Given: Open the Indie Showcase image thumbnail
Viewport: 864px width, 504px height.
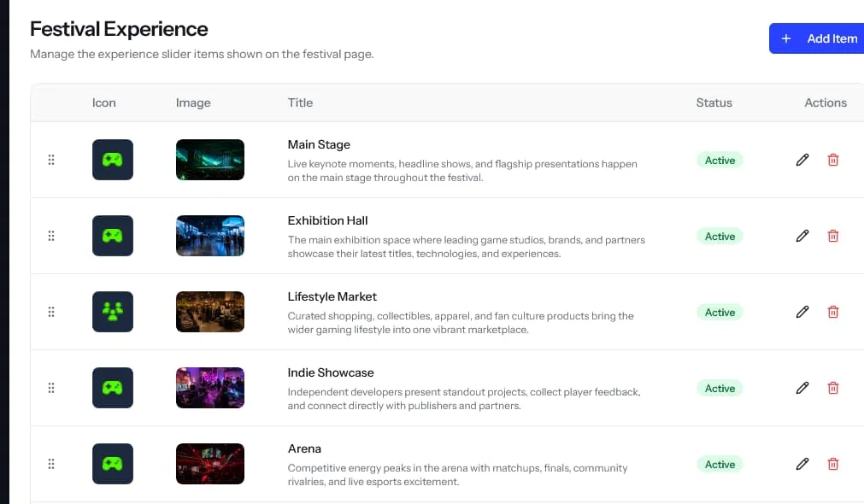Looking at the screenshot, I should pos(210,388).
